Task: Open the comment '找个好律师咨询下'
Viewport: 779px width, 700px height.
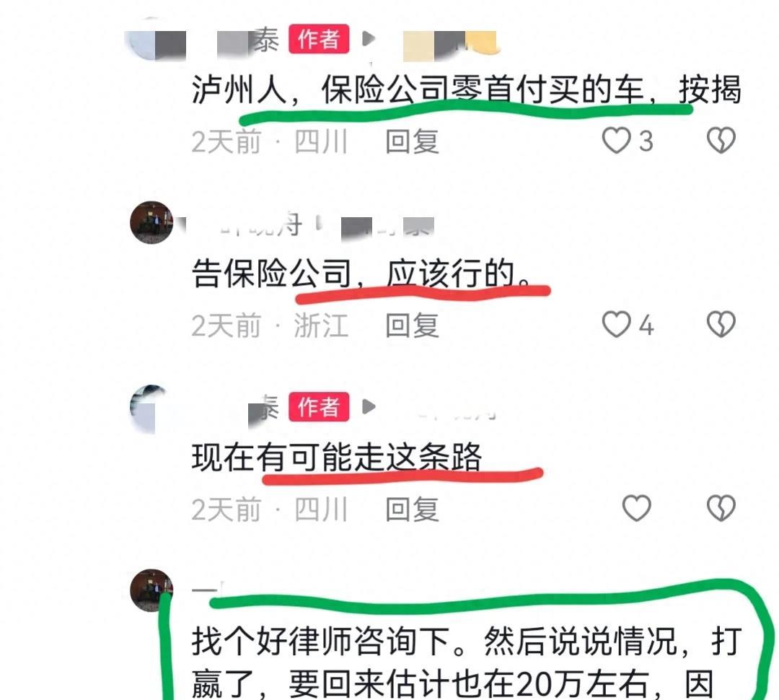Action: tap(466, 662)
